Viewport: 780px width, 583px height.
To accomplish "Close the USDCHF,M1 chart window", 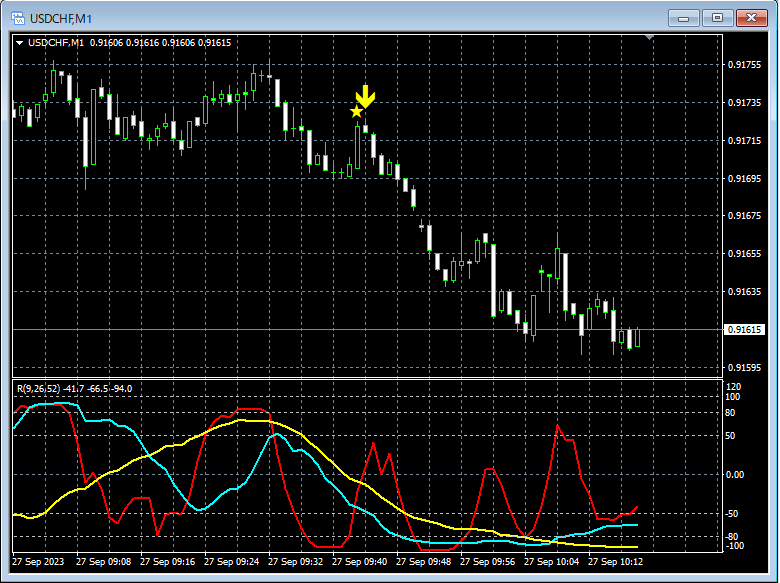I will click(751, 18).
